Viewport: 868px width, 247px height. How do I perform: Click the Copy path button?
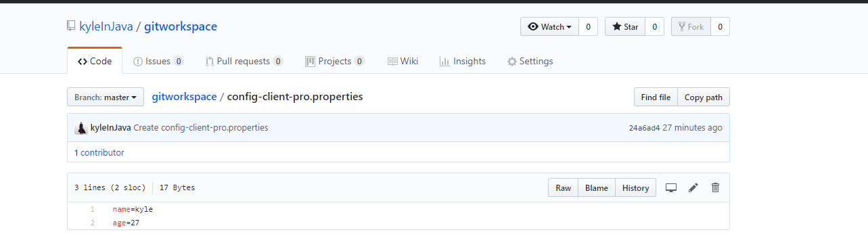point(704,97)
